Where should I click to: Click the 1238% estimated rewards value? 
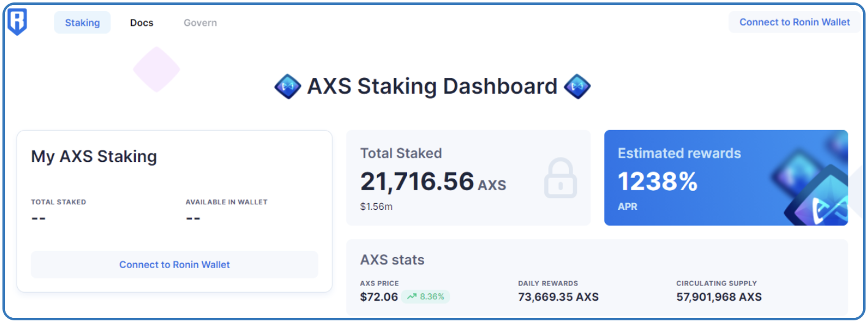[x=658, y=181]
